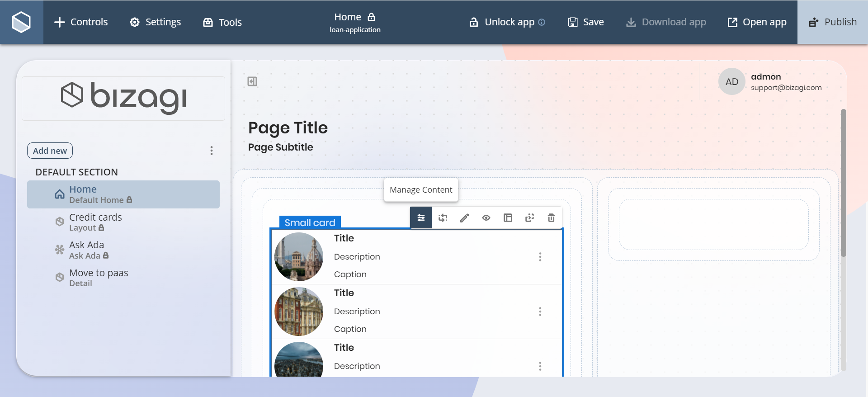Image resolution: width=868 pixels, height=397 pixels.
Task: Click the empty placeholder in right column
Action: 713,225
